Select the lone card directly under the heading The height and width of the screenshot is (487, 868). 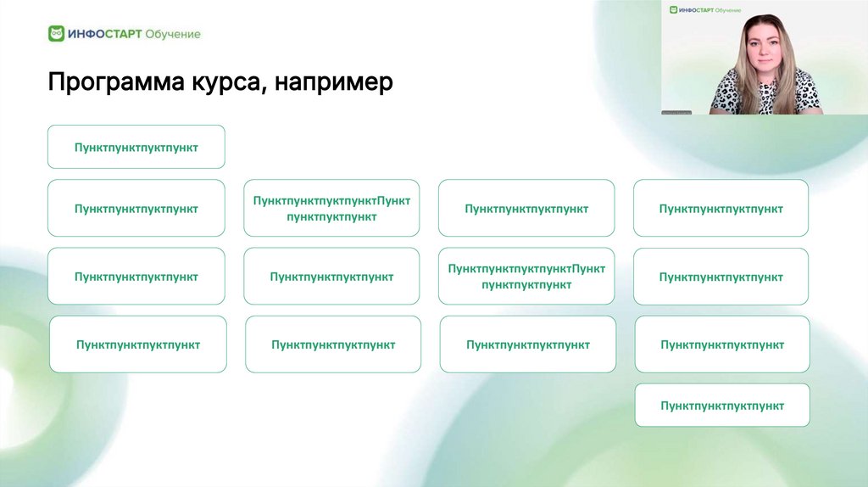click(136, 147)
